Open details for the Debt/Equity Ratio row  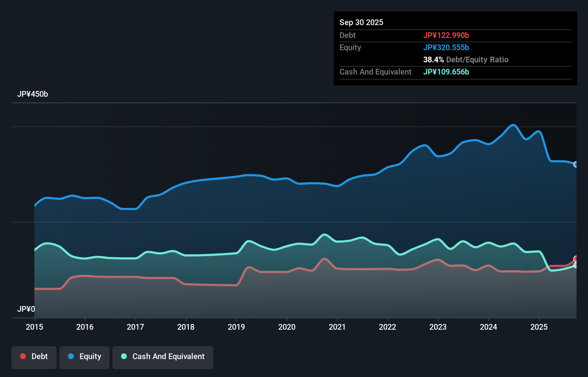click(466, 59)
